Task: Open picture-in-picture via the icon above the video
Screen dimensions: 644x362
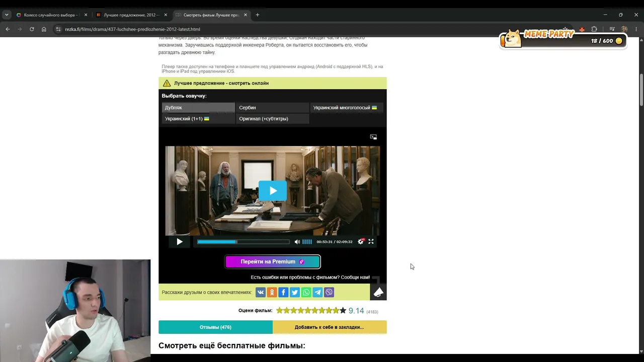Action: (373, 137)
